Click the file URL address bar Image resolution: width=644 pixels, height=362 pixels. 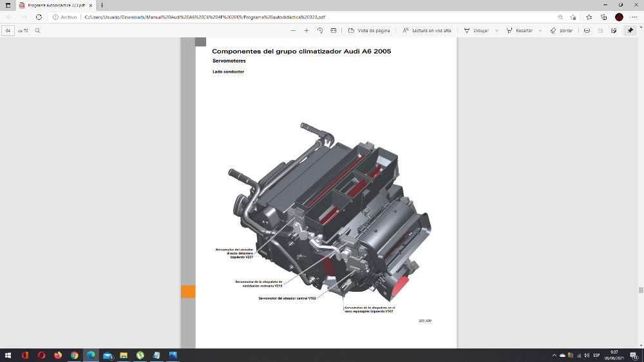point(205,17)
